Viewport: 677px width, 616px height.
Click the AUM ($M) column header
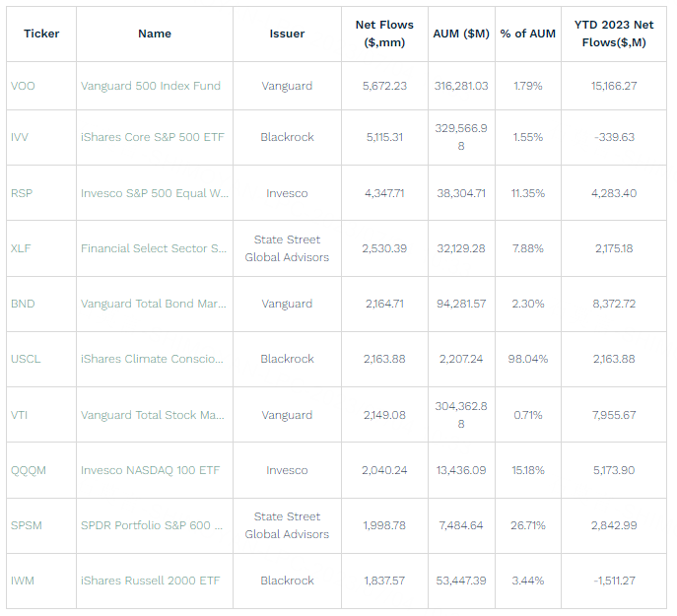pyautogui.click(x=461, y=34)
